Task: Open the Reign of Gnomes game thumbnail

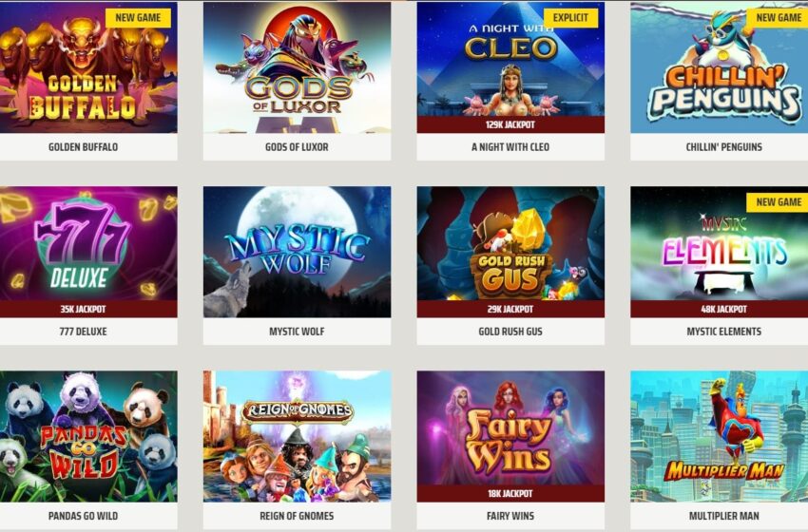Action: point(297,436)
